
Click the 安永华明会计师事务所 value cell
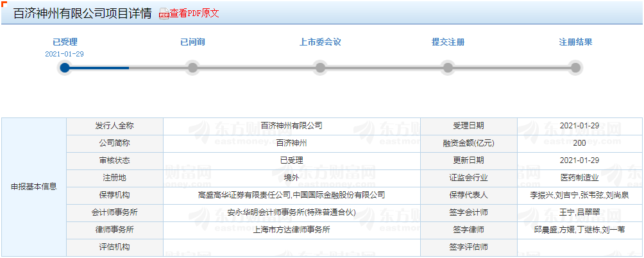click(292, 212)
